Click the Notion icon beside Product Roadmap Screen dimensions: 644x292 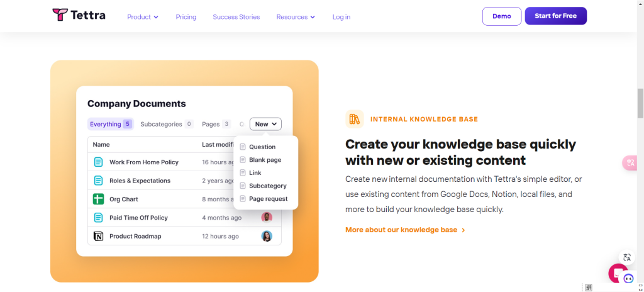point(98,236)
